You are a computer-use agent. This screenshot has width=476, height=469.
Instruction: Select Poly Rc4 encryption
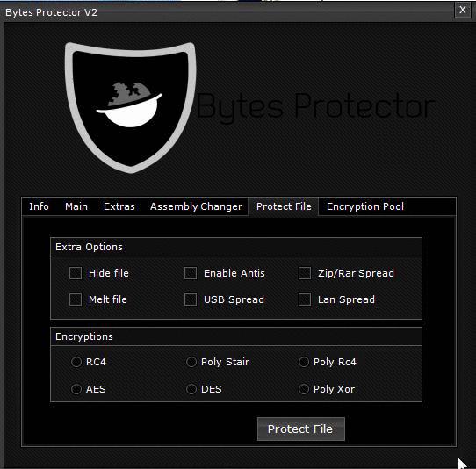(304, 362)
